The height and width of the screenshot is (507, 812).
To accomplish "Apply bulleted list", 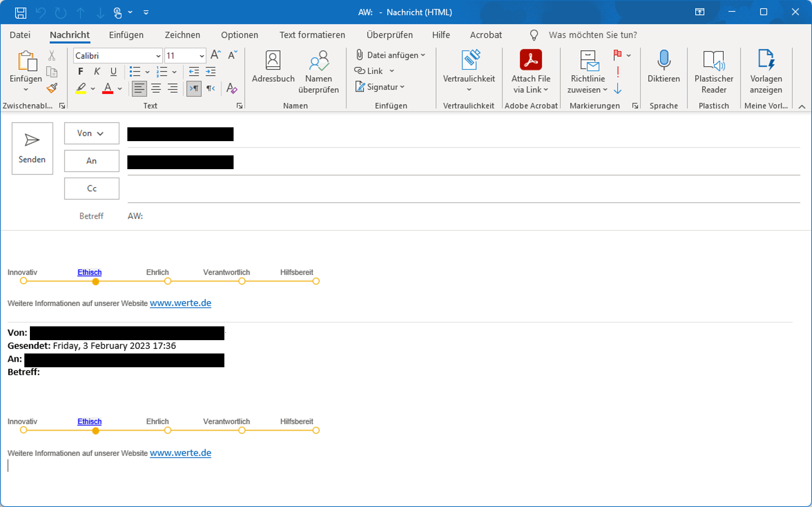I will pos(135,71).
